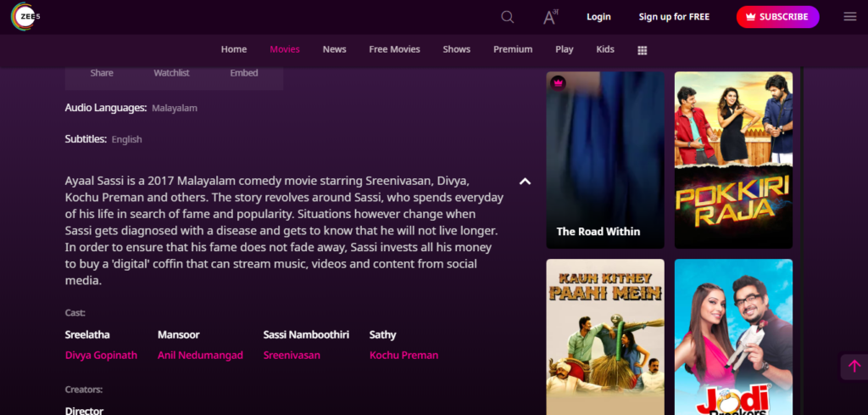
Task: Click Sign up for FREE
Action: pyautogui.click(x=674, y=17)
